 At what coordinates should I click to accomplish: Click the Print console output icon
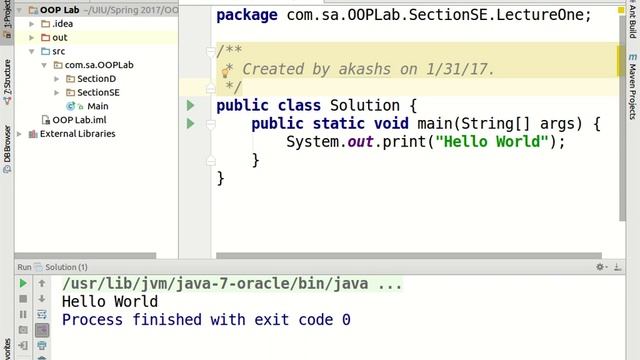click(x=42, y=345)
